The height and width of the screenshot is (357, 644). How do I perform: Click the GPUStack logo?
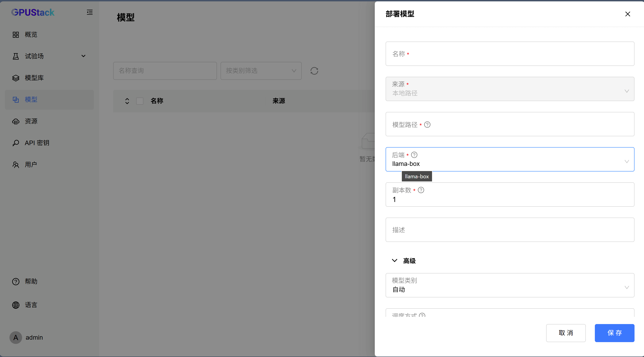coord(33,12)
